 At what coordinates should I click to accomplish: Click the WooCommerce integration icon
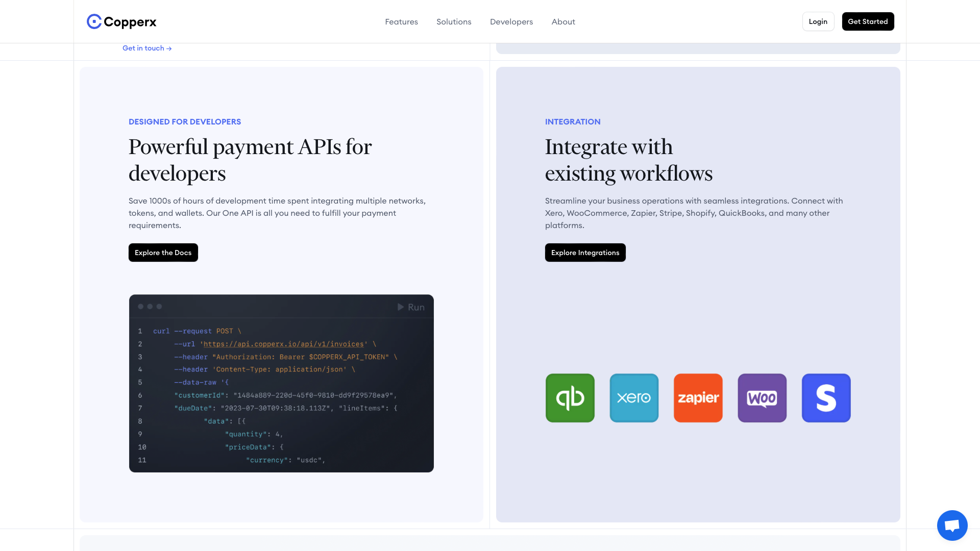tap(762, 398)
